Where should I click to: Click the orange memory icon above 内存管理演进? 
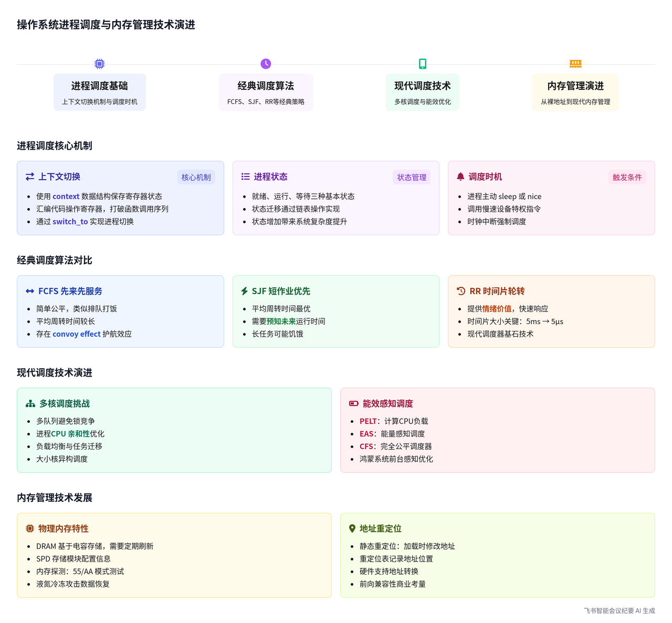pos(575,64)
